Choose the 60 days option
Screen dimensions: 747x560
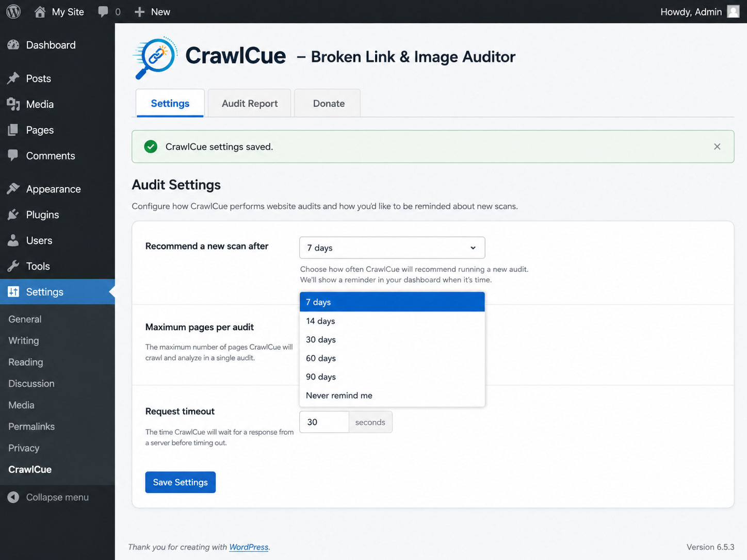tap(392, 358)
